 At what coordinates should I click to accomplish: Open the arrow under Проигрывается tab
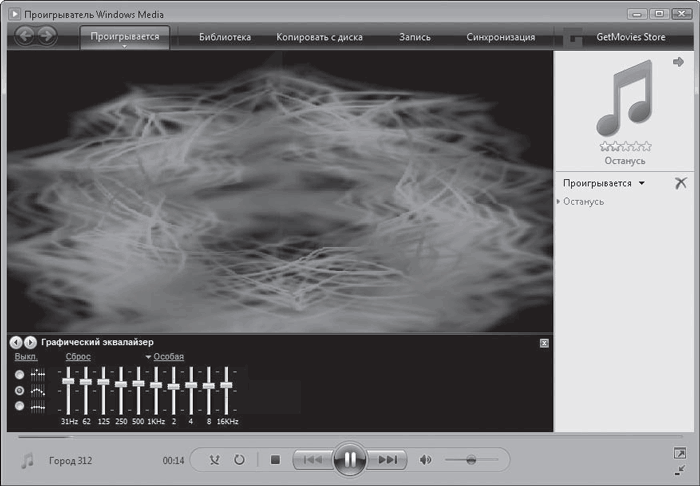pos(125,46)
